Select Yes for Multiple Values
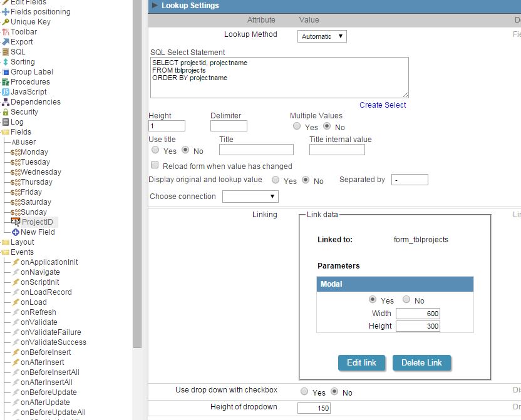 tap(297, 126)
